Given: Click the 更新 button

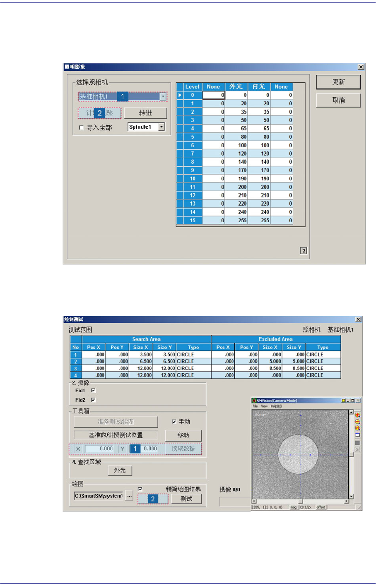Looking at the screenshot, I should click(x=338, y=82).
